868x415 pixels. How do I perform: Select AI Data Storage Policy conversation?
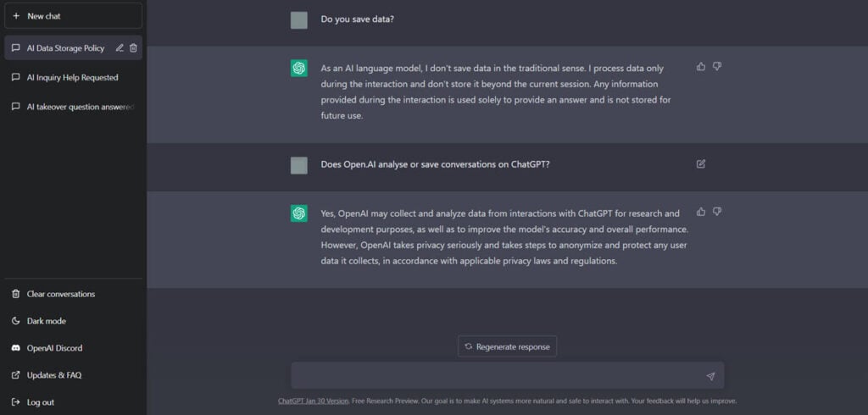(x=65, y=48)
